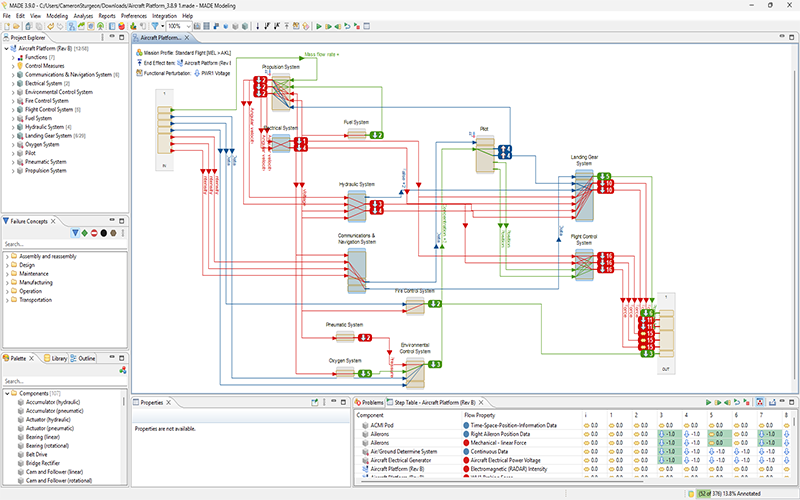Click the Pilot block's blue port badge
Image resolution: width=800 pixels, height=500 pixels.
click(505, 152)
